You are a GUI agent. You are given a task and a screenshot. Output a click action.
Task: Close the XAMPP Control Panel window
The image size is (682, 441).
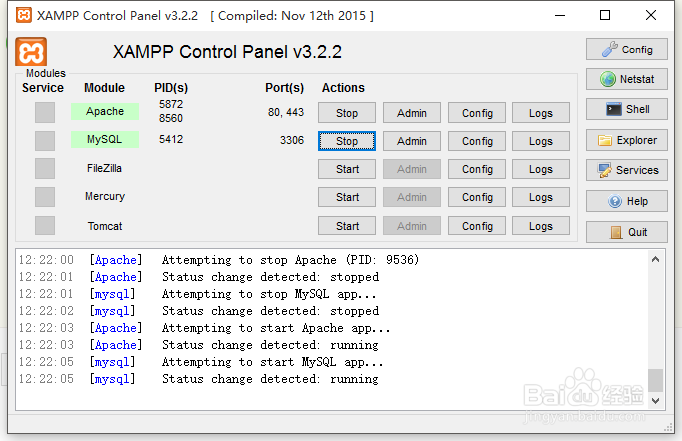point(651,16)
